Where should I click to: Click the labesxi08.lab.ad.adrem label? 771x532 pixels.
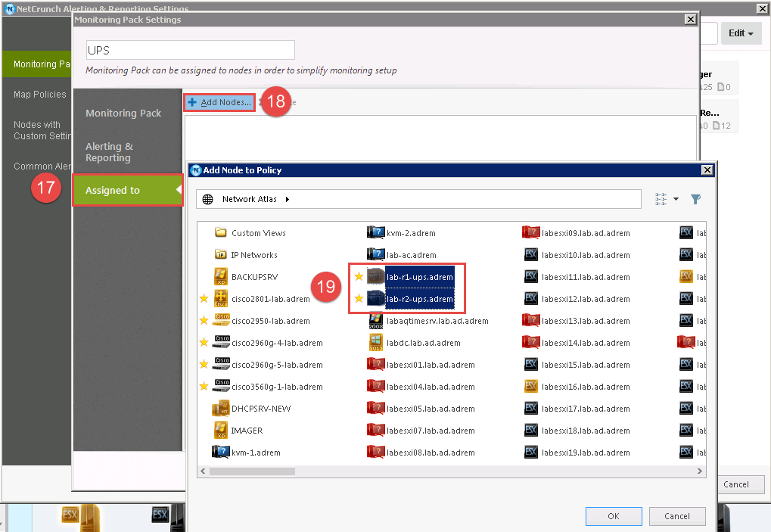pos(431,453)
